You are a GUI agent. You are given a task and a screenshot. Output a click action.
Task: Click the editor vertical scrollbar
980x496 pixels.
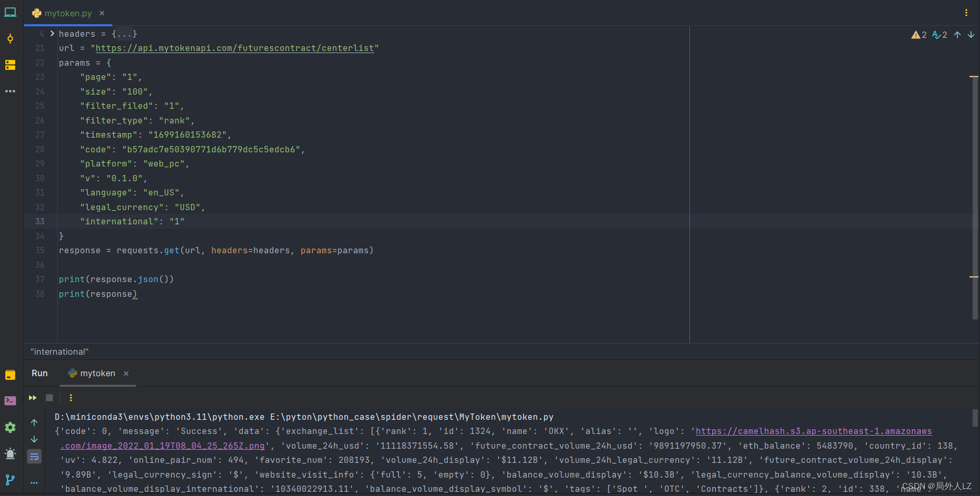(975, 197)
